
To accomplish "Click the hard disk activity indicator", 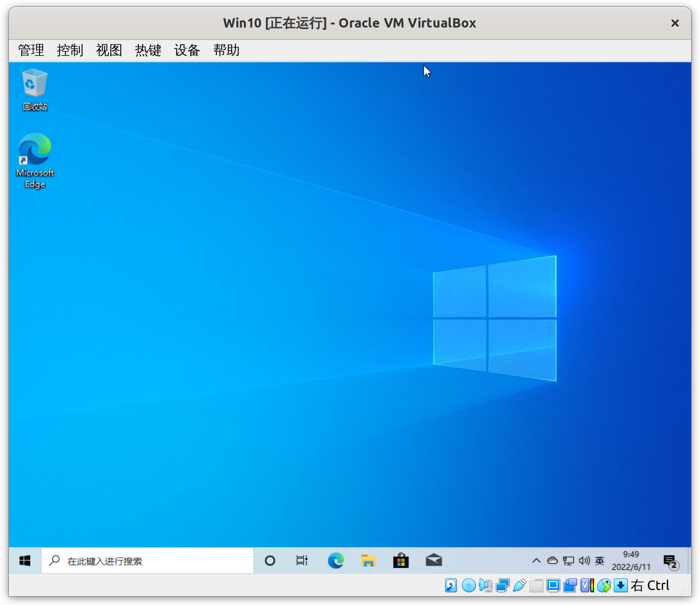I will [x=451, y=585].
